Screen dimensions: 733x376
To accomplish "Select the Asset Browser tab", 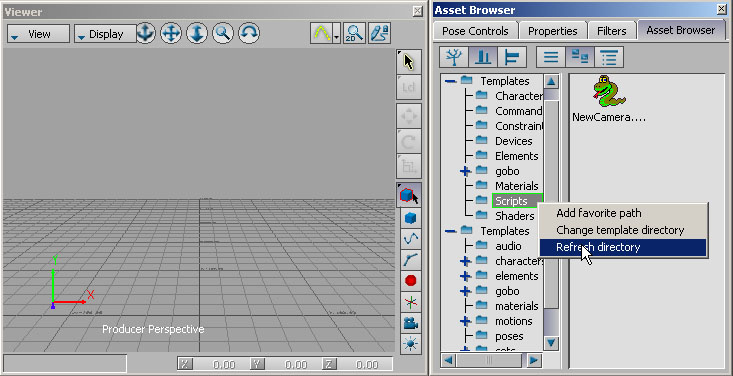I will click(681, 30).
